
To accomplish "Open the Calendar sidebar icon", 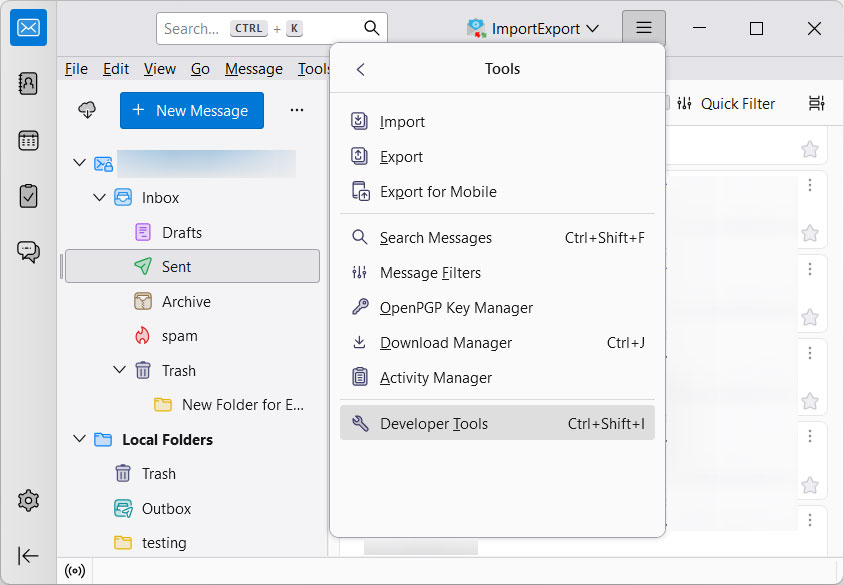I will click(28, 140).
